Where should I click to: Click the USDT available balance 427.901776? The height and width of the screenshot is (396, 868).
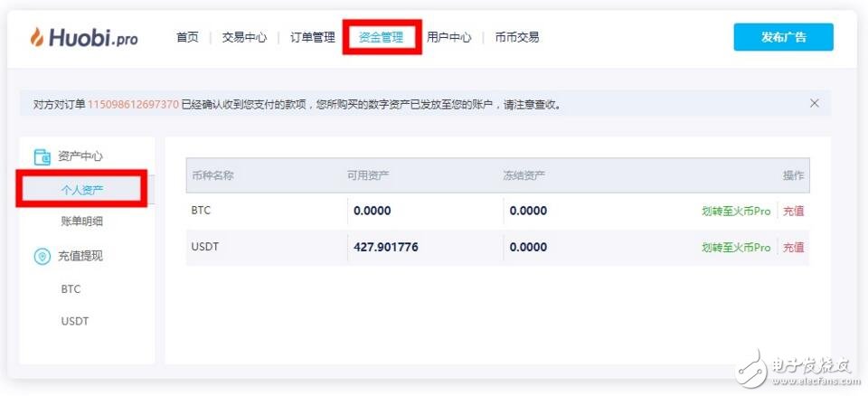pyautogui.click(x=386, y=247)
